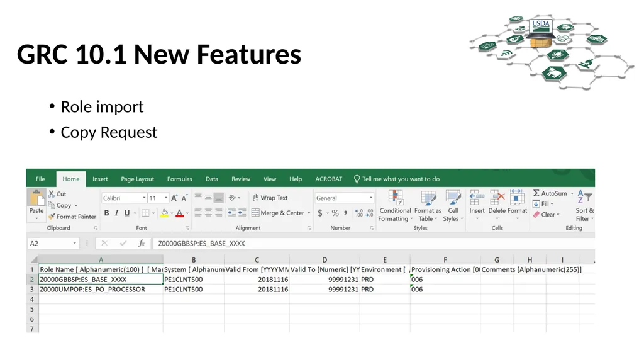The width and height of the screenshot is (644, 362).
Task: Align text left
Action: click(198, 213)
